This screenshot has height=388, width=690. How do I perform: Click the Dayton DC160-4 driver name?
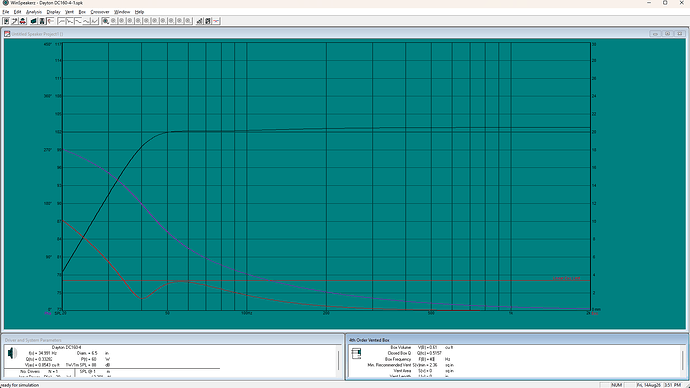pyautogui.click(x=66, y=348)
